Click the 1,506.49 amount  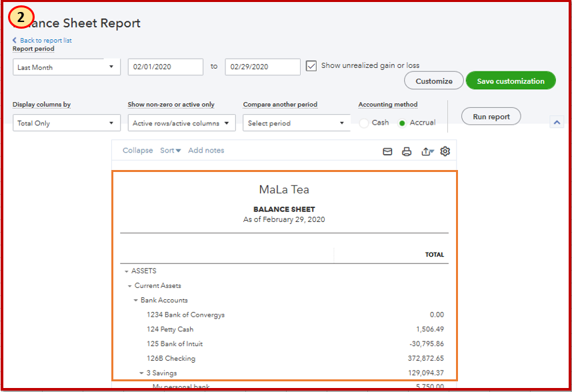tap(430, 329)
